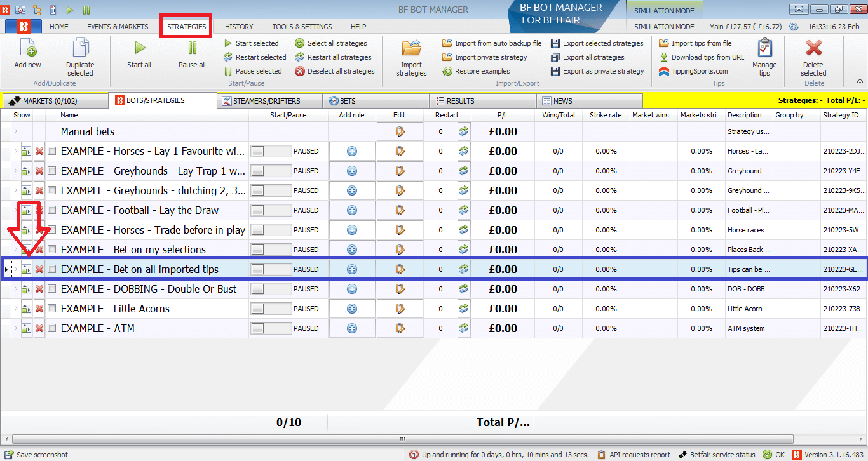Viewport: 868px width, 461px height.
Task: Click Deselect all strategies
Action: tap(335, 71)
